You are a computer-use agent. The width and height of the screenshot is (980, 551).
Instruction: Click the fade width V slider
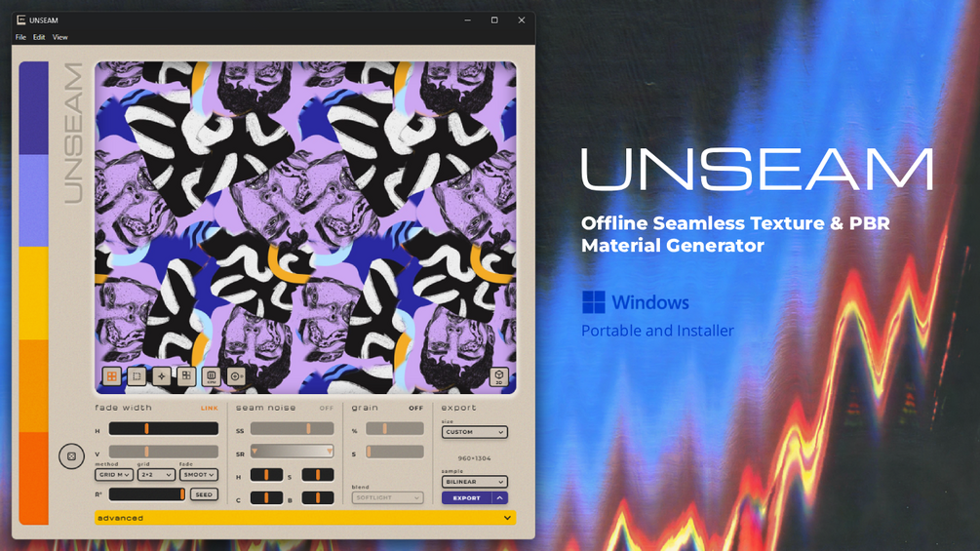pyautogui.click(x=164, y=452)
